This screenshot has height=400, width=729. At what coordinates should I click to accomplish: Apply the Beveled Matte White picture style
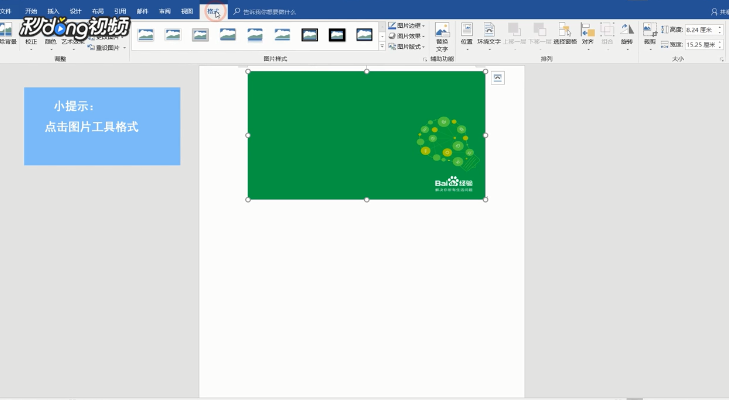pos(173,34)
